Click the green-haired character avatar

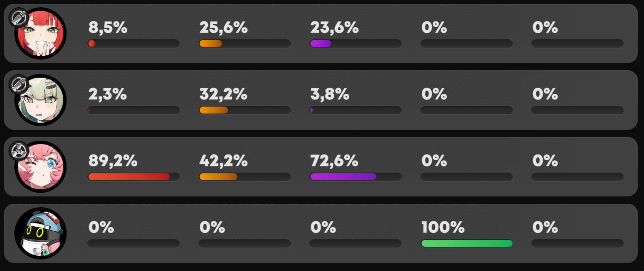tap(40, 100)
